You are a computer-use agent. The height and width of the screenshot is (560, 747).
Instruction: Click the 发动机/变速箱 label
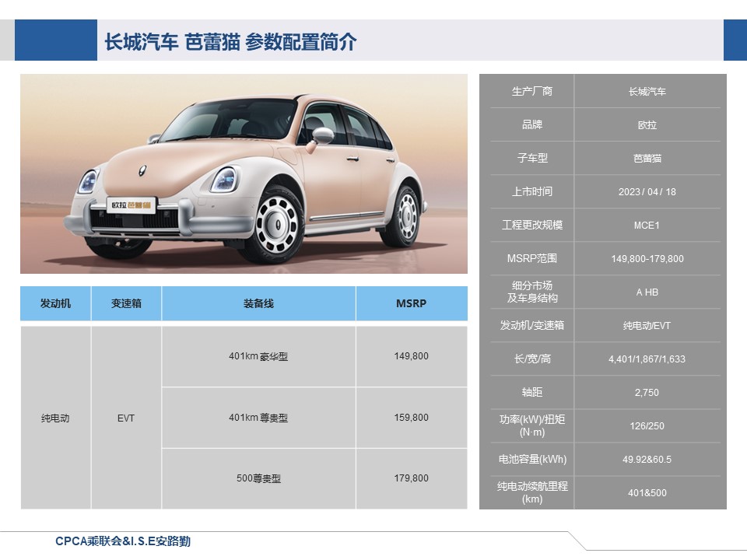pyautogui.click(x=532, y=325)
